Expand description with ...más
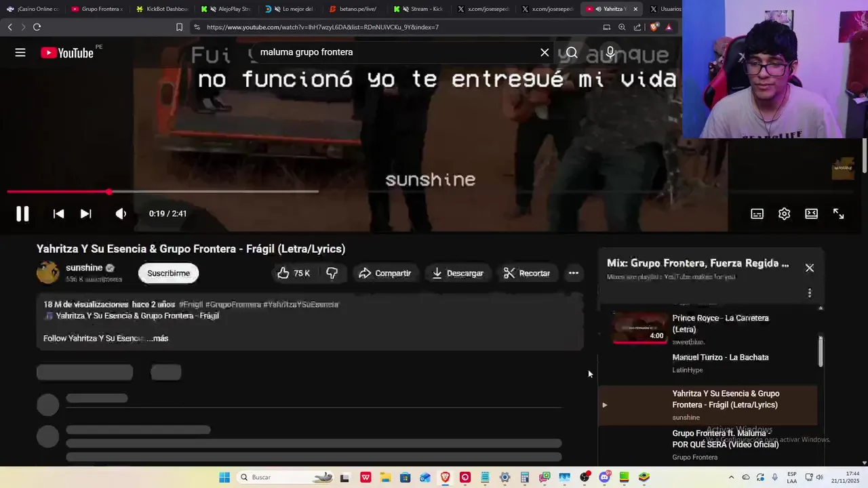This screenshot has height=488, width=868. pos(158,338)
